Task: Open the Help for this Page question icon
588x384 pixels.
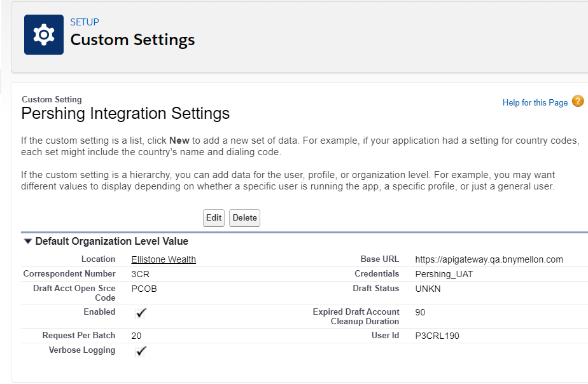Action: tap(578, 101)
